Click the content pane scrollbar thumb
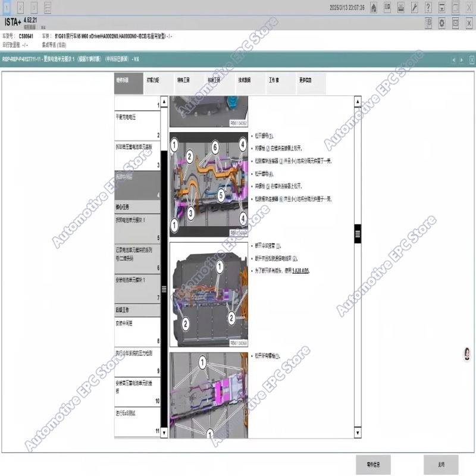Screen dimensions: 476x476 point(358,234)
